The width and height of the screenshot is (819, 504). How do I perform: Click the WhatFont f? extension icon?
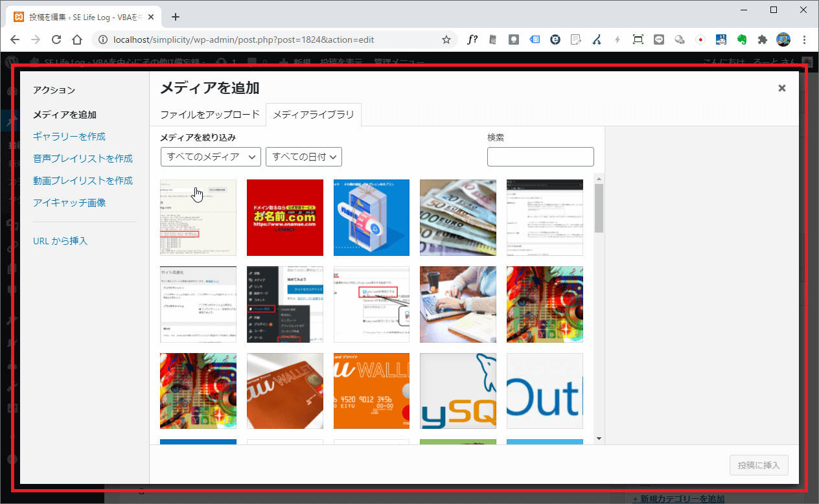472,40
